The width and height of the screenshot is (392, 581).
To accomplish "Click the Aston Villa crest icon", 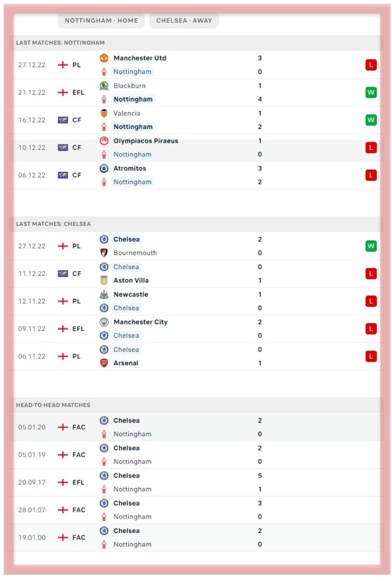I will tap(104, 280).
